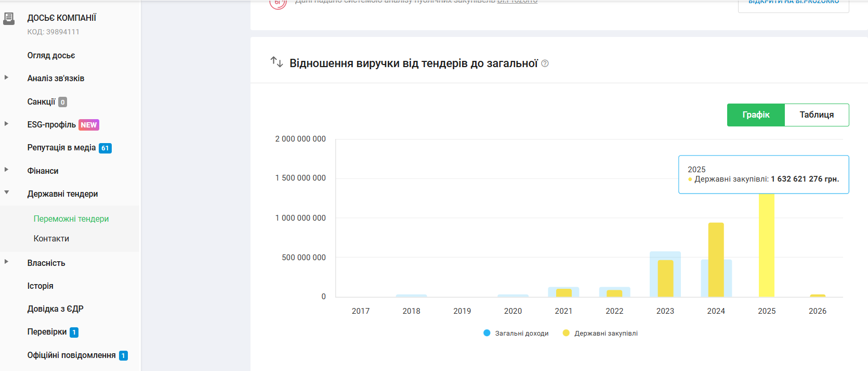Expand the Аналіз зв'язків section arrow
This screenshot has height=371, width=868.
click(x=6, y=78)
